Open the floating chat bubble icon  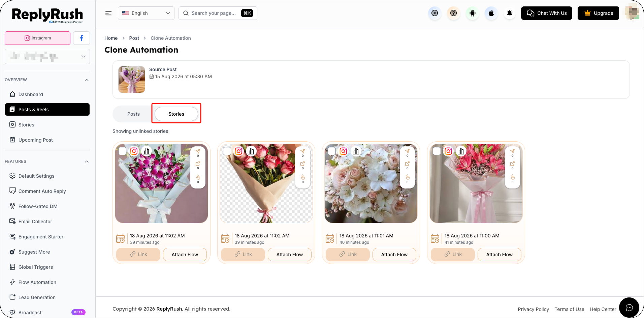pyautogui.click(x=629, y=308)
